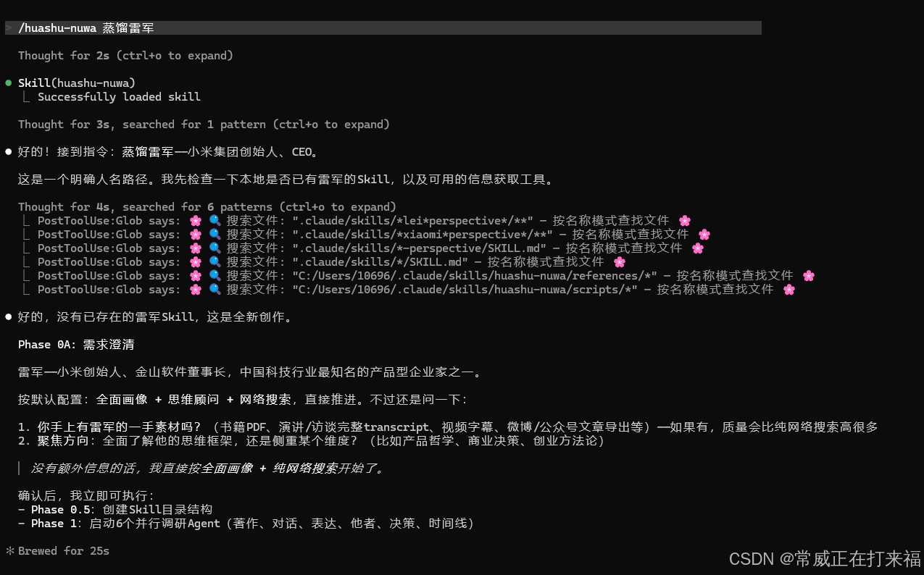Screen dimensions: 924x575
Task: Click the magnifier emoji in the *lei*perspective* row
Action: point(215,221)
